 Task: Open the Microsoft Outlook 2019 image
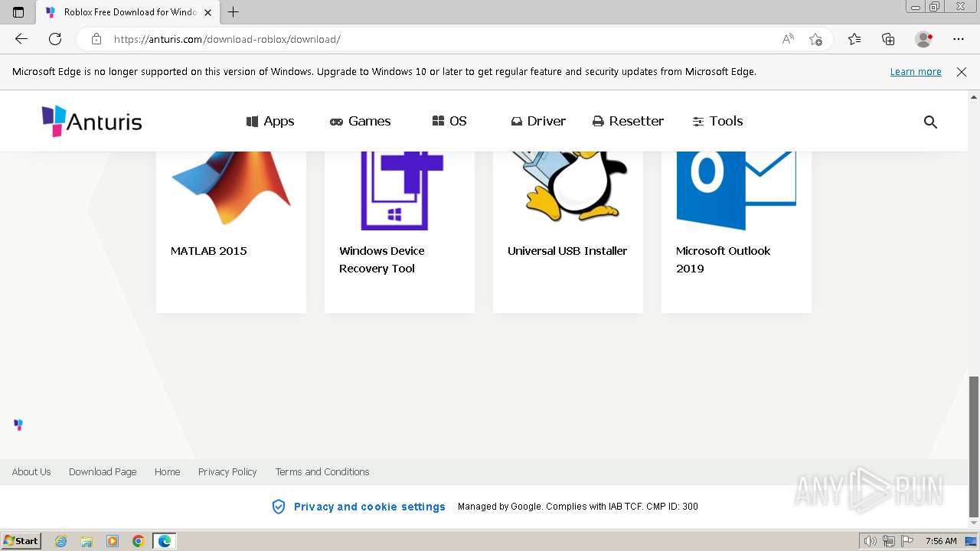point(737,191)
